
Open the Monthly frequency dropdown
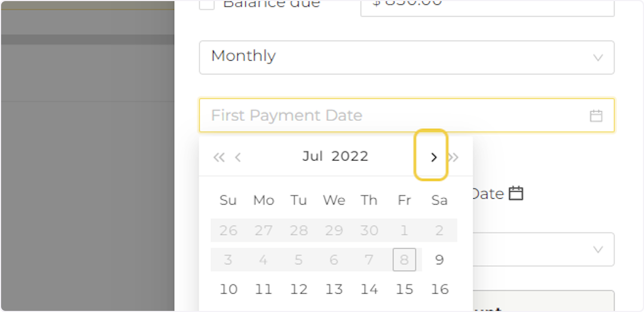click(406, 57)
